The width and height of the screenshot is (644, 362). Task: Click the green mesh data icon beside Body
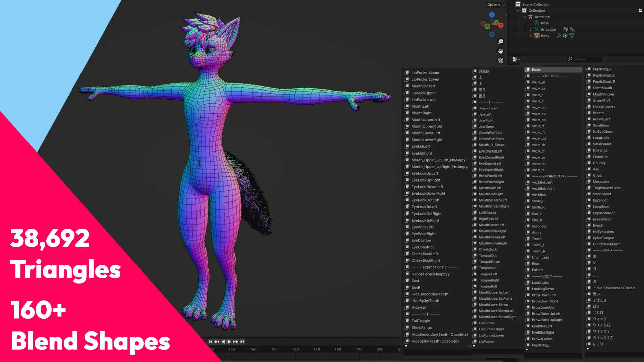[x=572, y=36]
